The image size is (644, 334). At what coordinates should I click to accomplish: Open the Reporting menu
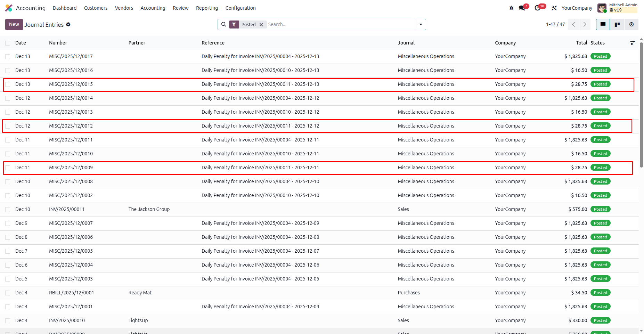tap(207, 8)
